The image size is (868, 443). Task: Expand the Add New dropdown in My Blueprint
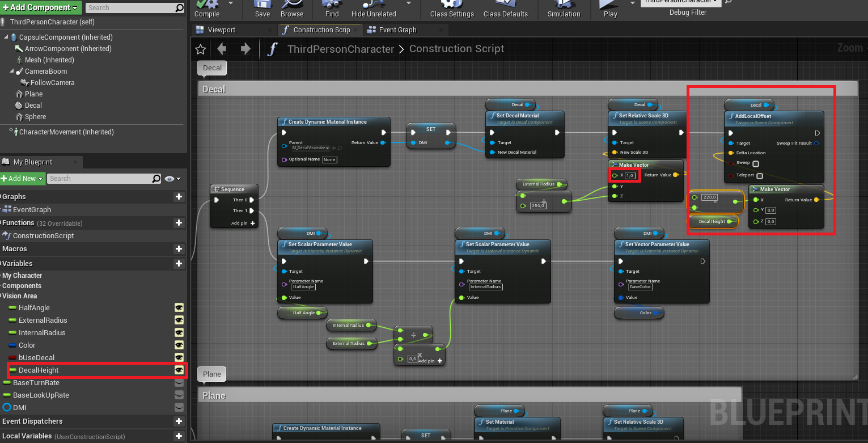point(23,179)
